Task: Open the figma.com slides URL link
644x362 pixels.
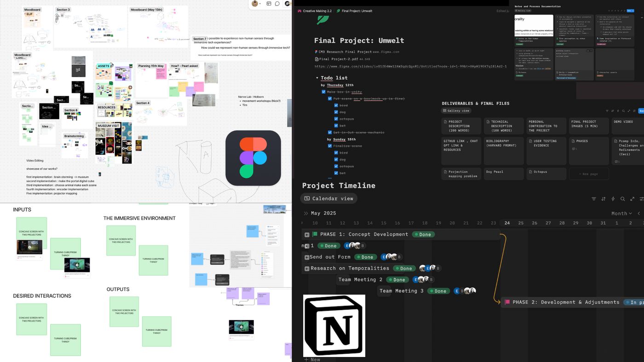Action: tap(411, 67)
